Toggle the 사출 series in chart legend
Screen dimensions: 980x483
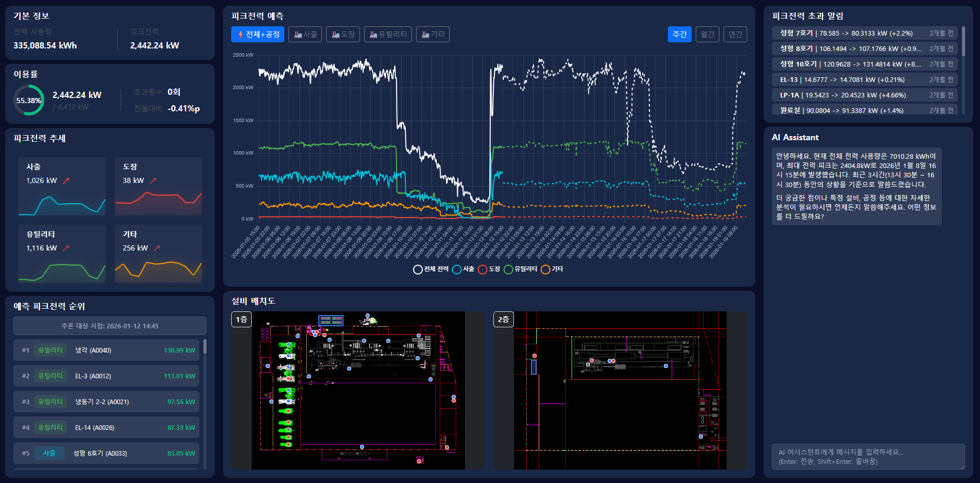(463, 269)
